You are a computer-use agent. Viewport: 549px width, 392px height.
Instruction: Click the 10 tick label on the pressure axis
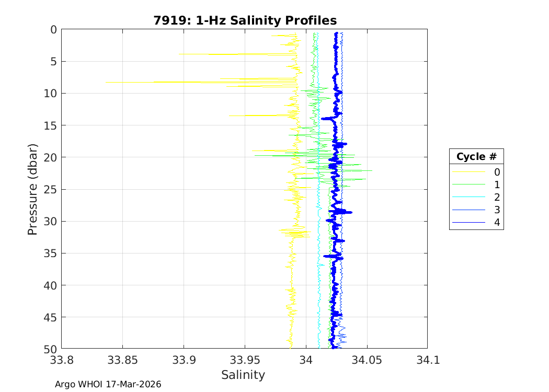pyautogui.click(x=50, y=94)
